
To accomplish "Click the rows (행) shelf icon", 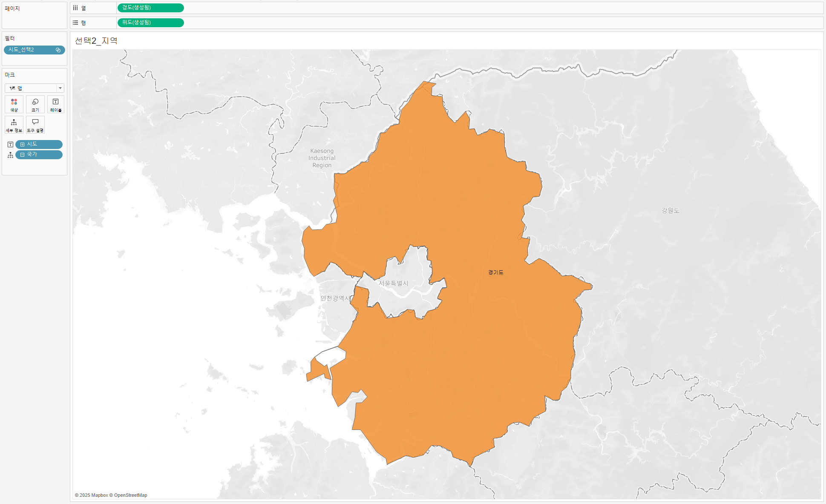I will click(75, 23).
